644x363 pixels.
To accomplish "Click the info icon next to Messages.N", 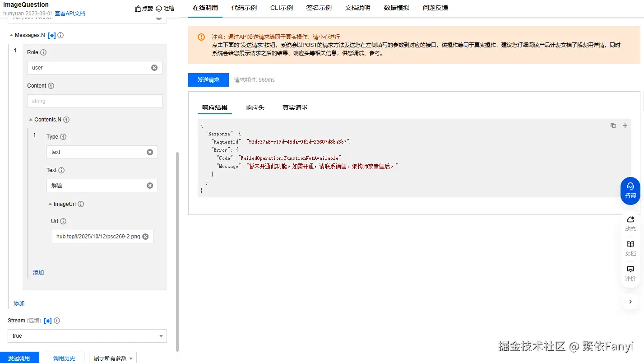I will [x=61, y=35].
